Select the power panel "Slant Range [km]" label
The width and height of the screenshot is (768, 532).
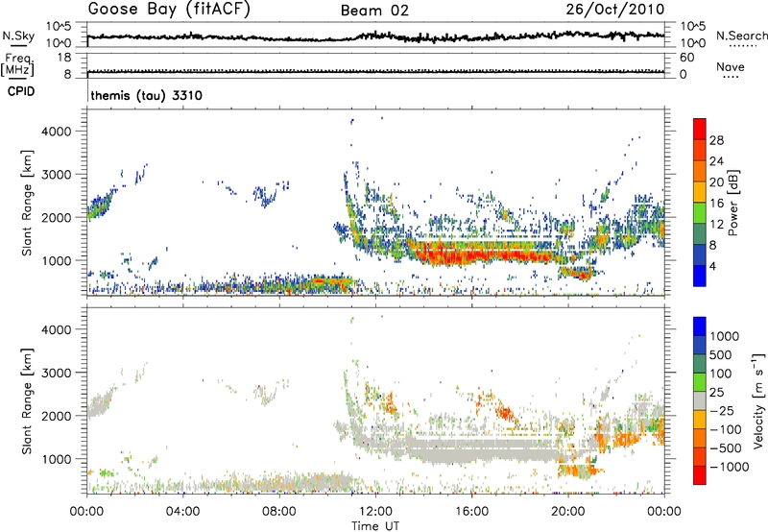(27, 203)
